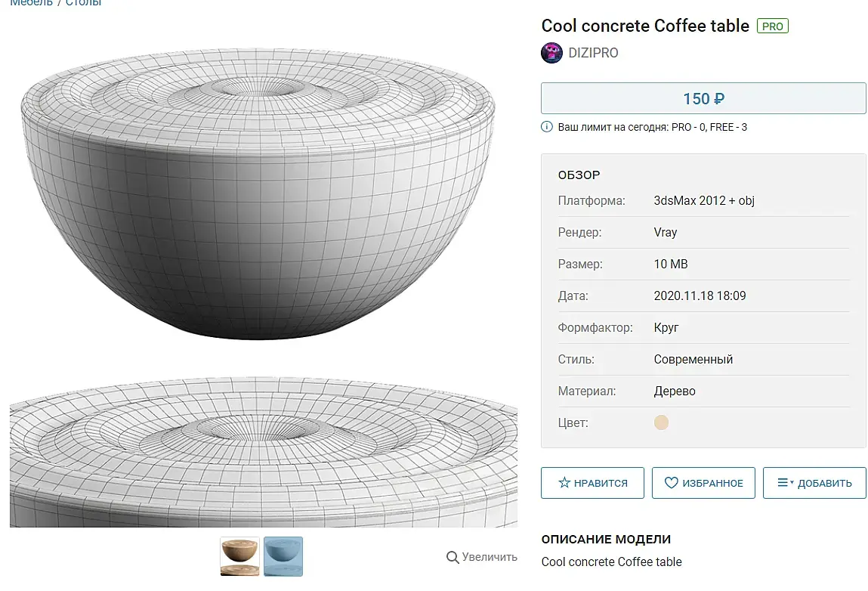Click the Круг form factor value
Screen dimensions: 868x591
click(x=666, y=328)
